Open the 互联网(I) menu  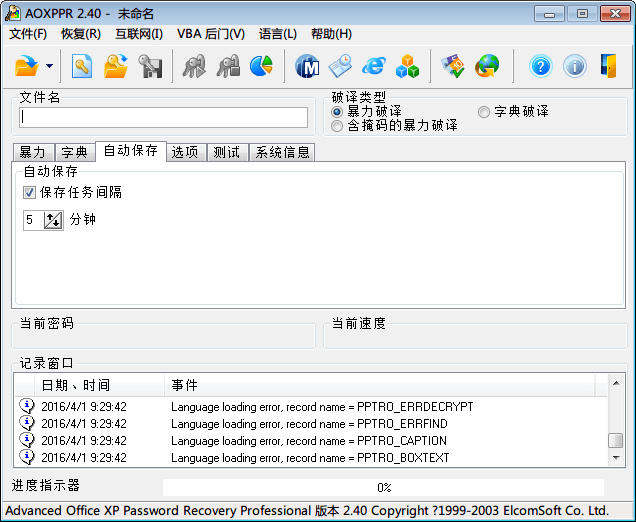coord(139,34)
